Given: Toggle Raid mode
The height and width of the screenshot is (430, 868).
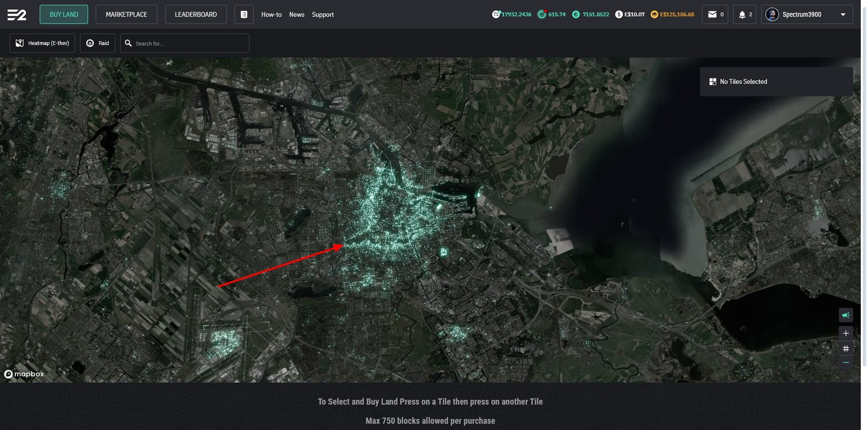Looking at the screenshot, I should click(98, 43).
